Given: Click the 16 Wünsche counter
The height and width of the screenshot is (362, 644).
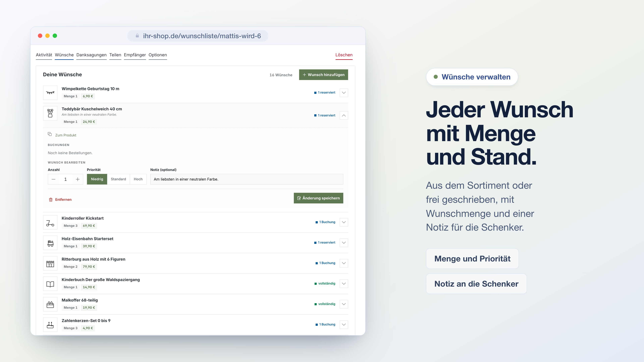Looking at the screenshot, I should (281, 75).
